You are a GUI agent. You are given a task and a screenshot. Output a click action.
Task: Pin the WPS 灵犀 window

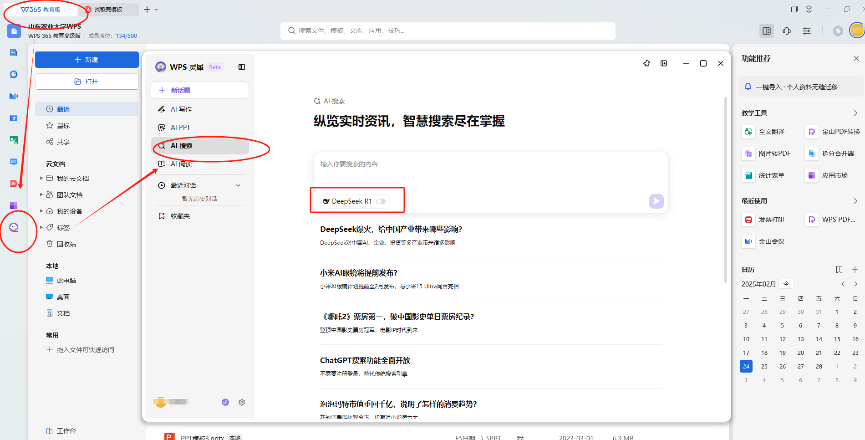point(645,64)
